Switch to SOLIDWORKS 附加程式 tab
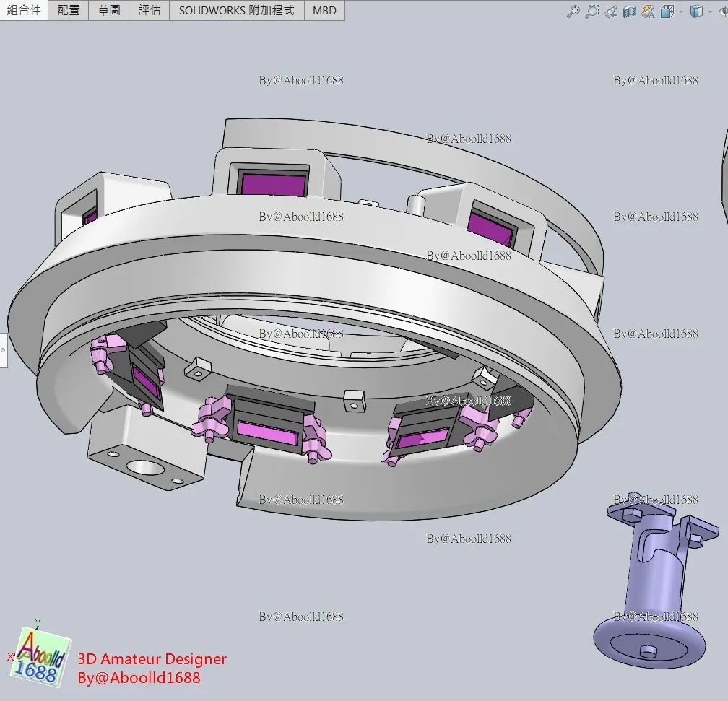The height and width of the screenshot is (701, 728). pyautogui.click(x=237, y=10)
